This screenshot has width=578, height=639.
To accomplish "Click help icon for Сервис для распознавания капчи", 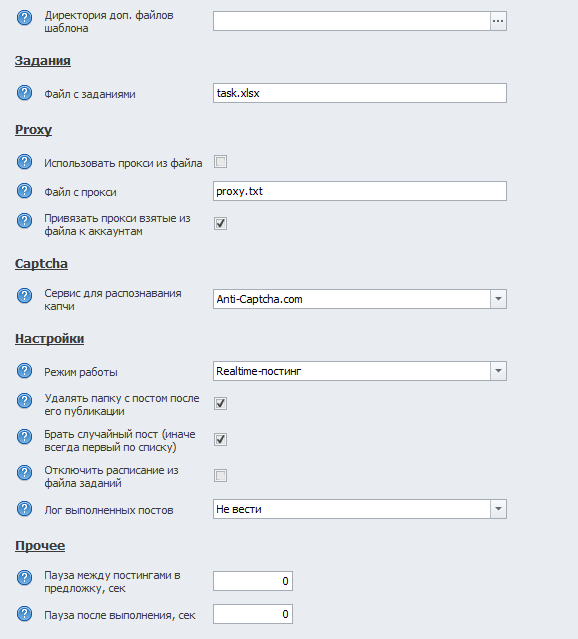I will [24, 295].
